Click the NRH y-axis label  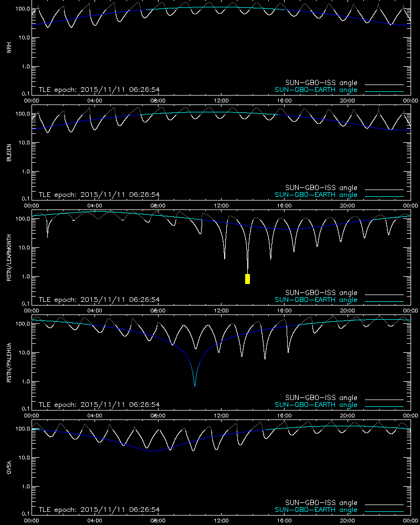click(9, 47)
